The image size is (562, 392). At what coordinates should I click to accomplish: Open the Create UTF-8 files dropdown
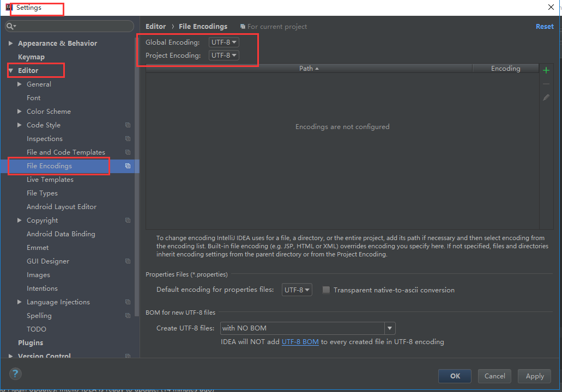pyautogui.click(x=389, y=328)
